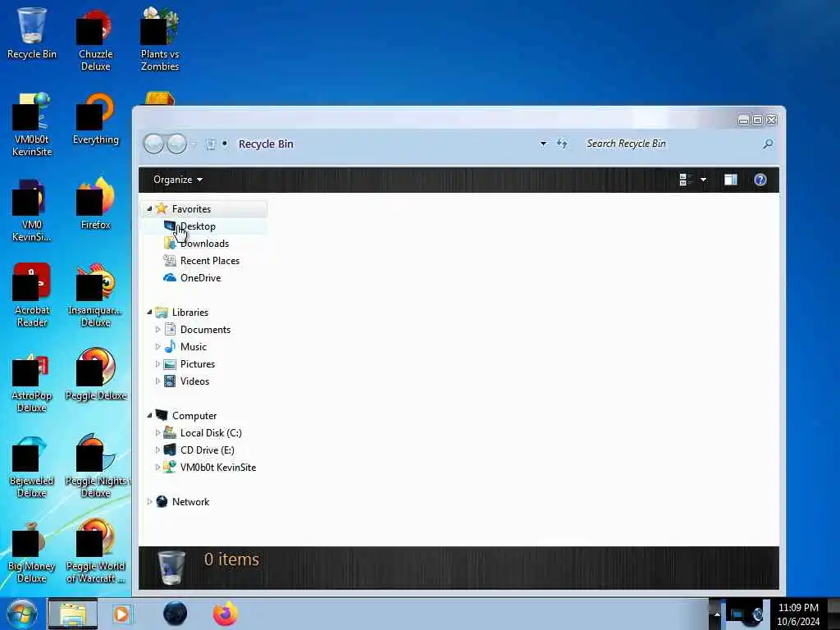Expand the Network node
Screen dimensions: 840x630
149,502
